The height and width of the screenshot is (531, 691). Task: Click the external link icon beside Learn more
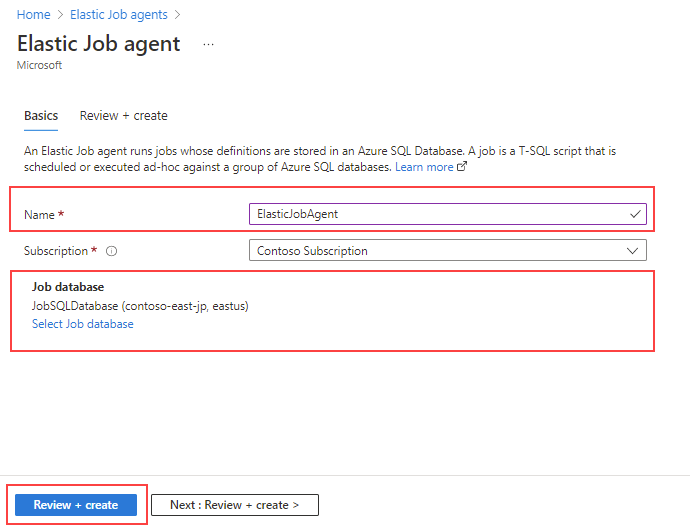(x=462, y=167)
